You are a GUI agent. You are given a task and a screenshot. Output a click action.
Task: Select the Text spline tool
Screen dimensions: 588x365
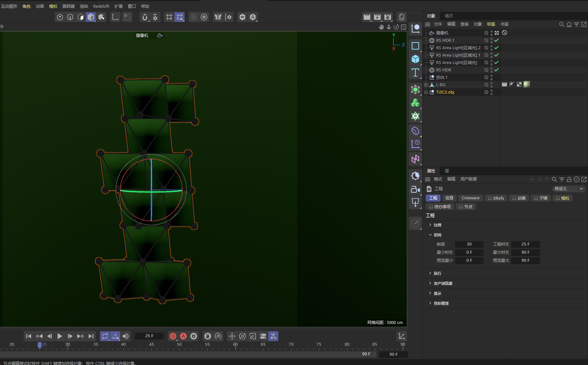(415, 72)
